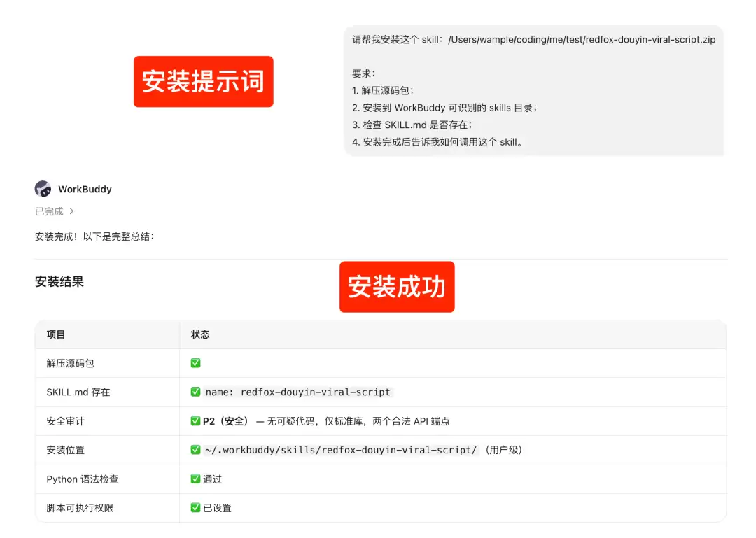Click the WorkBuddy name label
Screen dimensions: 756x538
pyautogui.click(x=85, y=189)
